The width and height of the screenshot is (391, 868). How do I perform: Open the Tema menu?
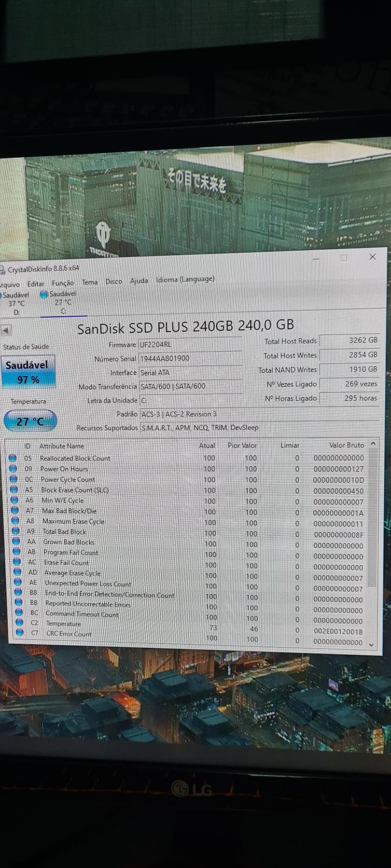pyautogui.click(x=89, y=282)
